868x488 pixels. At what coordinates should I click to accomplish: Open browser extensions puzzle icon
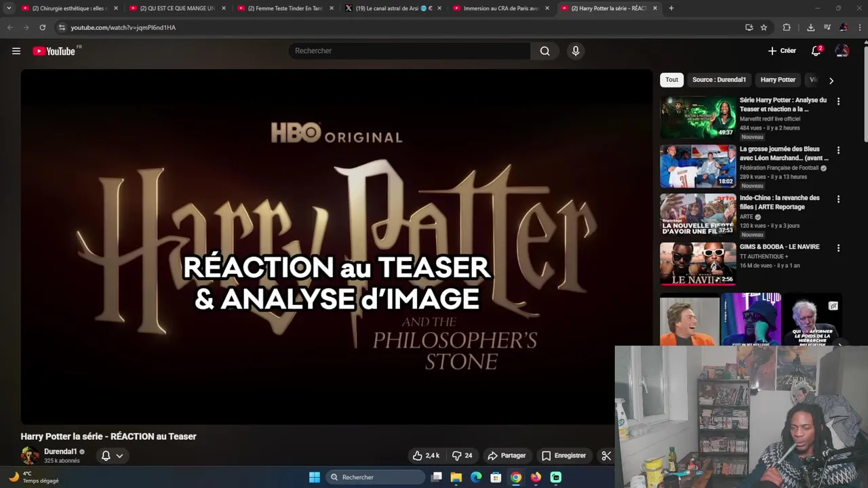point(787,27)
